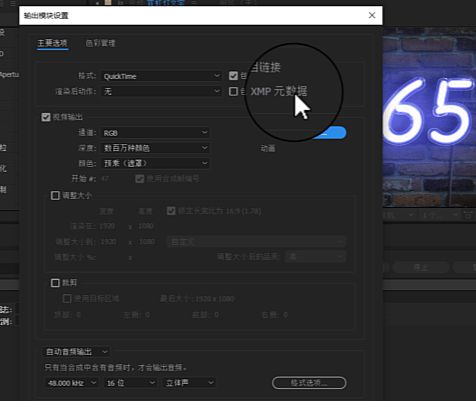Open the 渲染后动作 dropdown set to 无
476x401 pixels.
tap(161, 91)
